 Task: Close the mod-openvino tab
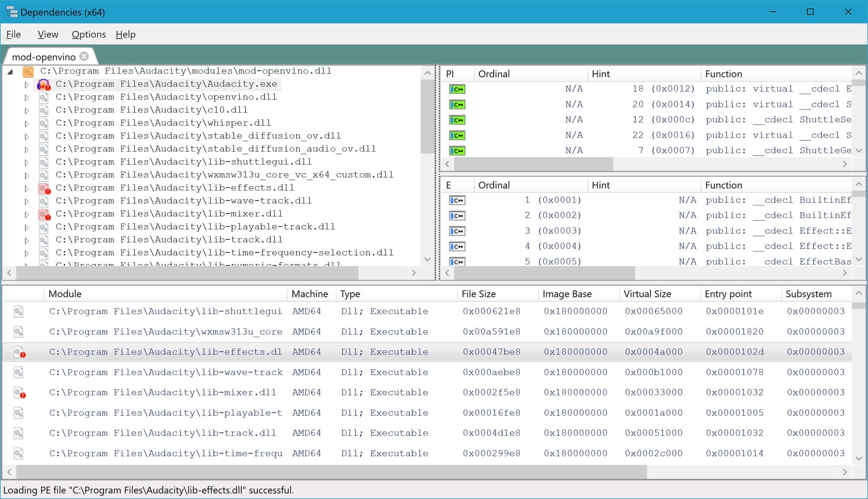84,56
